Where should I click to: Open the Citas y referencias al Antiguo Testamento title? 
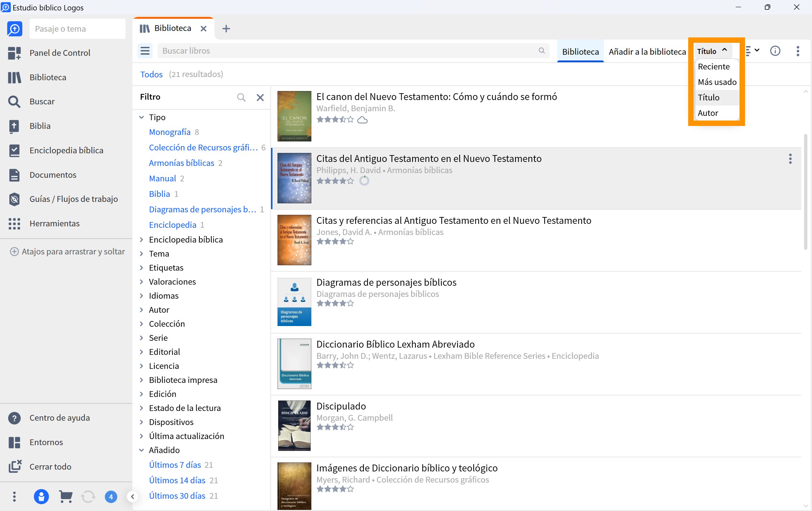[454, 221]
